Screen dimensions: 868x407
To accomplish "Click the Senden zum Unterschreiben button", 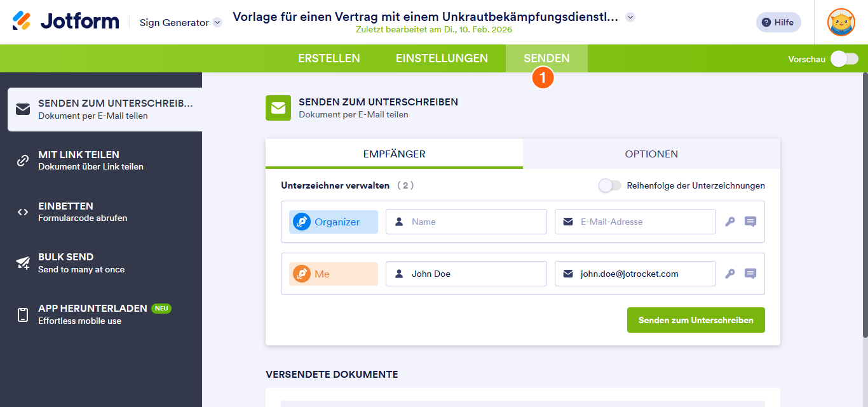I will (696, 319).
